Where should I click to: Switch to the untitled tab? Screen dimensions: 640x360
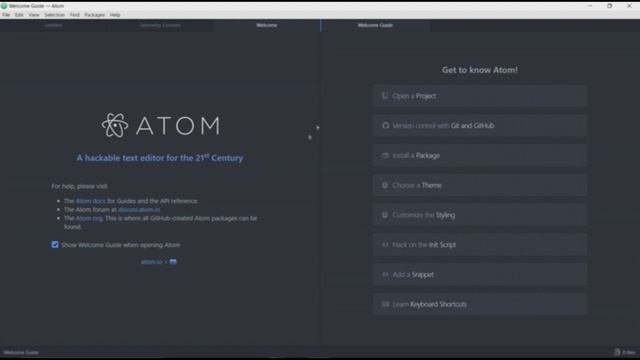coord(53,25)
